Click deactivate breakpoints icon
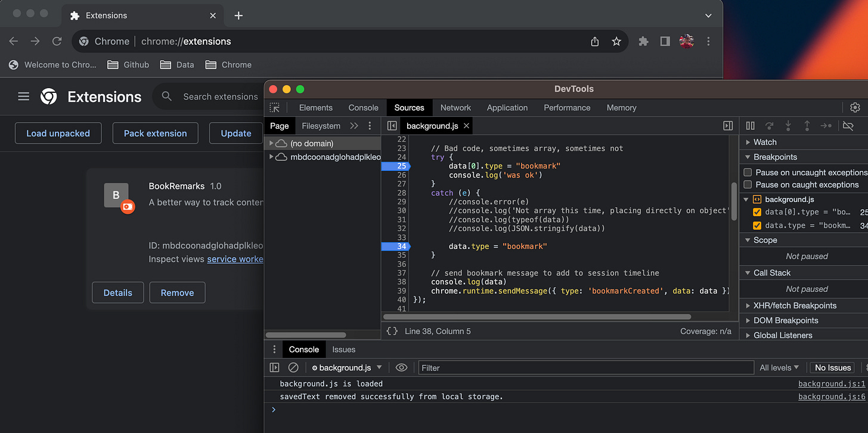Screen dimensions: 868x433 pyautogui.click(x=848, y=126)
